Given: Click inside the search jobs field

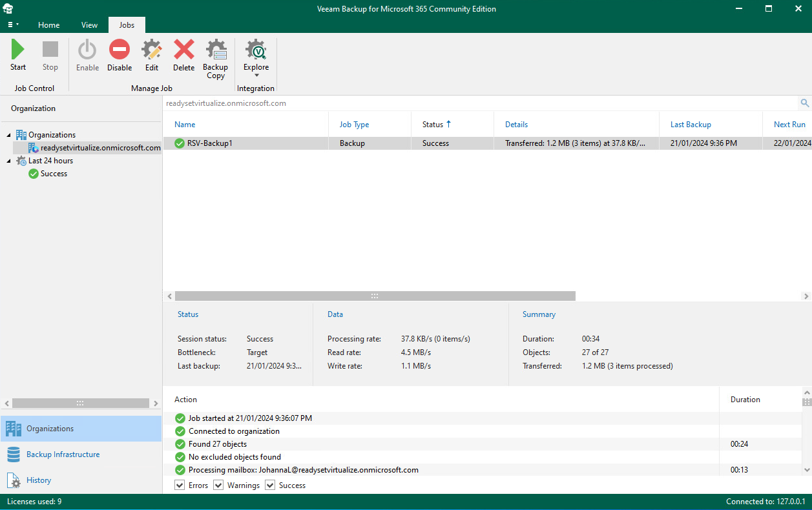Looking at the screenshot, I should click(481, 103).
